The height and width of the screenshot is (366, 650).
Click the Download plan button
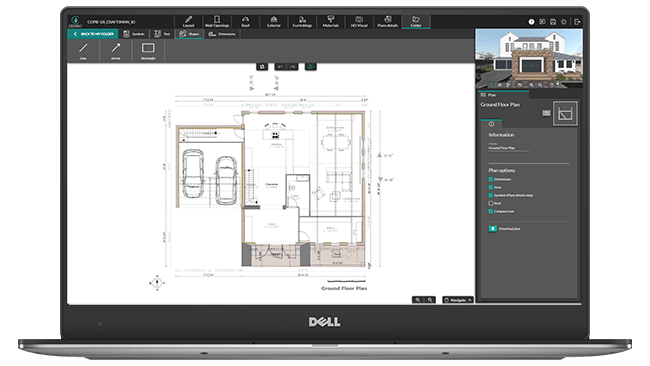click(504, 229)
